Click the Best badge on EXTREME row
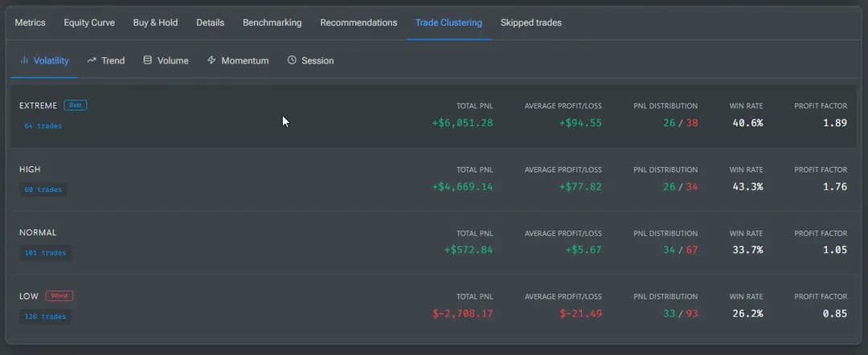Screen dimensions: 868x355 point(76,105)
